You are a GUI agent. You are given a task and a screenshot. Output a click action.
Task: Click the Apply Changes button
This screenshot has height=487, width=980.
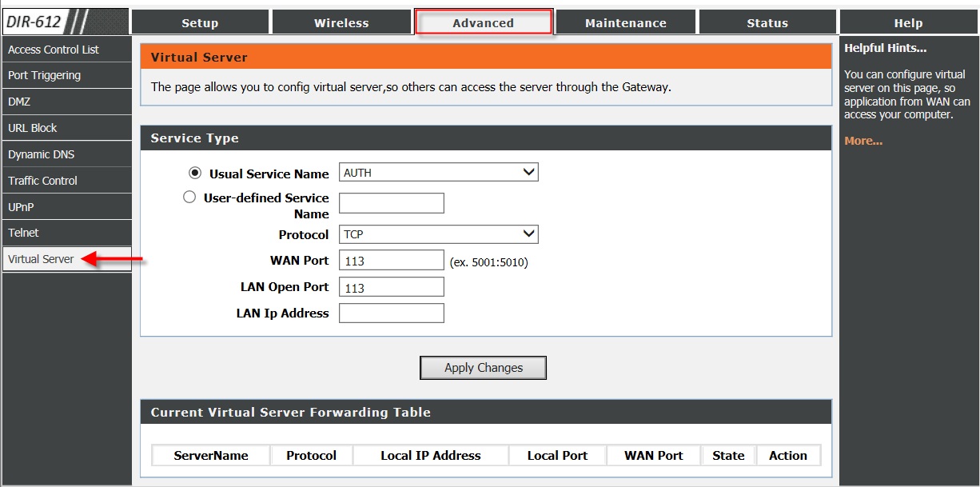(483, 368)
